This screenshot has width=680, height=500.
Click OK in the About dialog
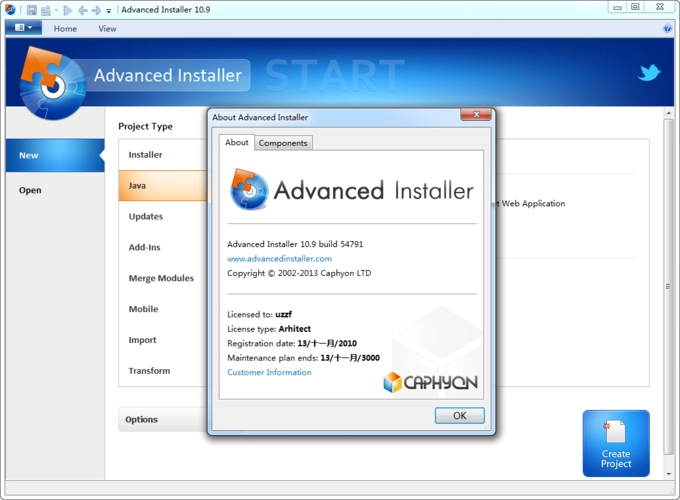pyautogui.click(x=460, y=415)
